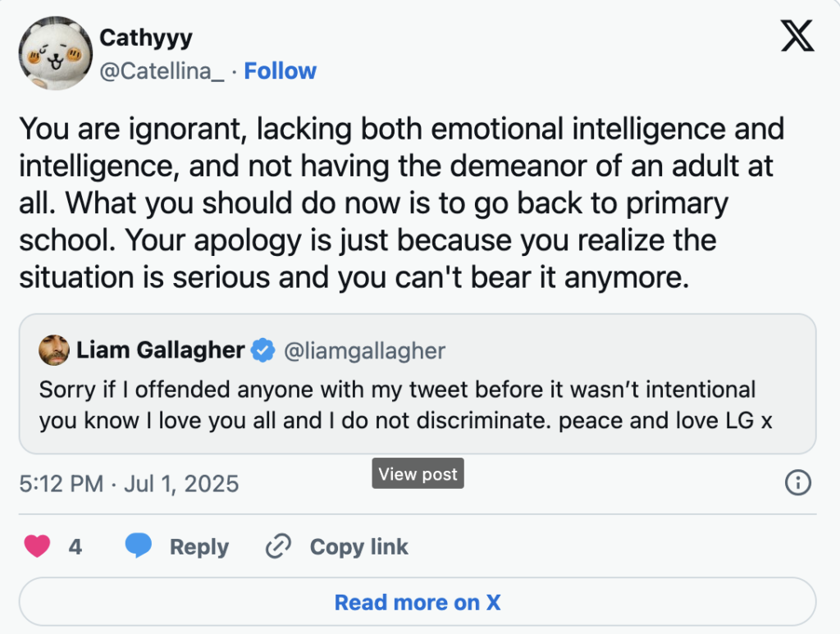Like the post with the heart icon
Screen dimensions: 840x634
(37, 546)
